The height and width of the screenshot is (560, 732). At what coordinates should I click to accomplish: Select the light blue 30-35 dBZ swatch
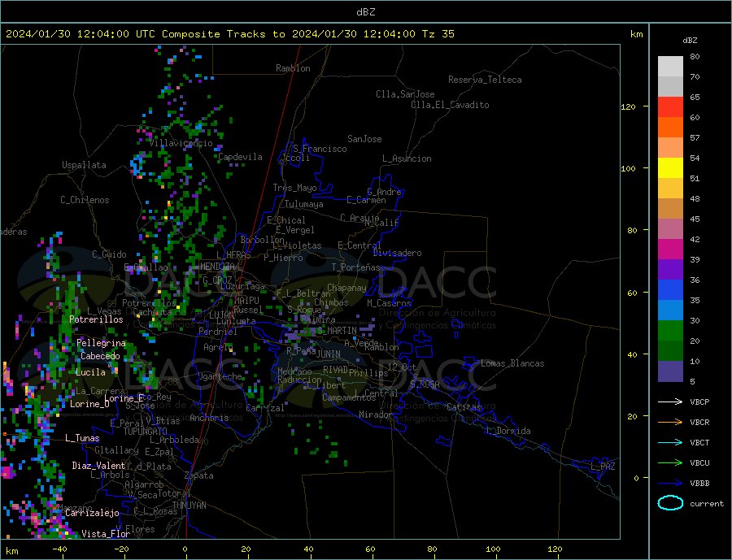pos(670,310)
